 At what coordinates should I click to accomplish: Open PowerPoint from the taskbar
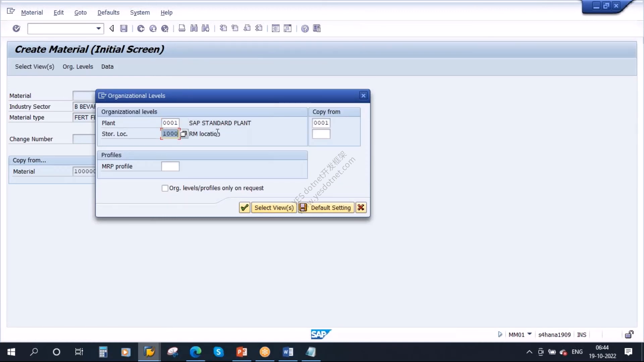click(241, 352)
